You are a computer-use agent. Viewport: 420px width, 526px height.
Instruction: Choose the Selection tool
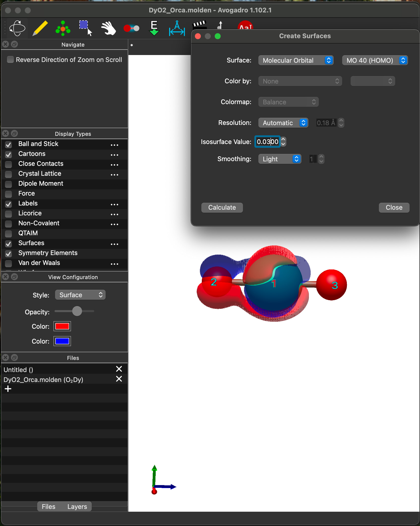pos(86,28)
